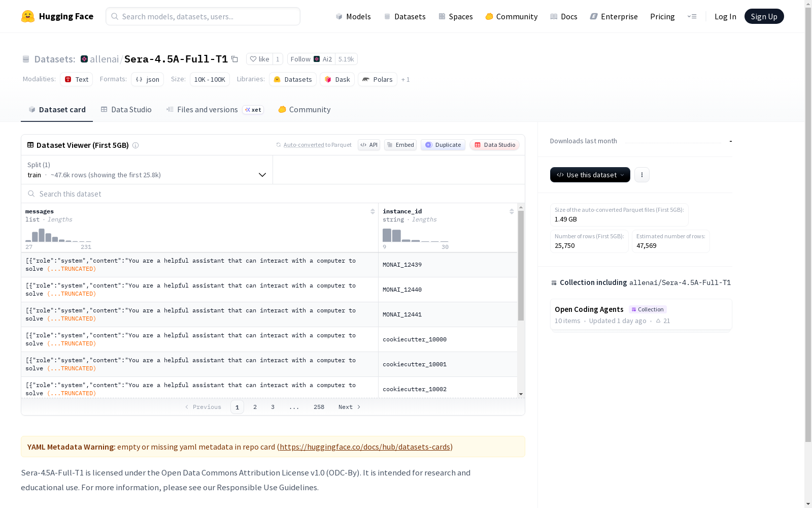Open the three-dot menu beside Use this dataset
812x508 pixels.
(x=642, y=175)
